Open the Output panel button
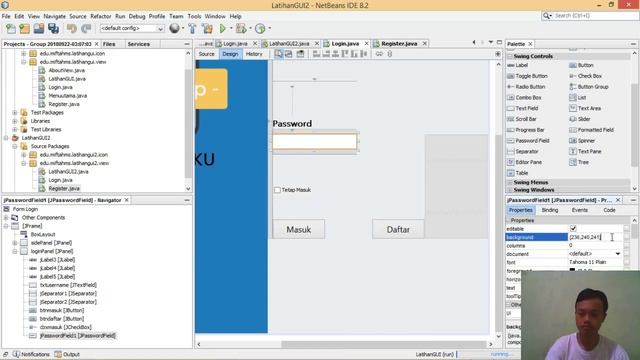640x360 pixels. click(x=67, y=354)
